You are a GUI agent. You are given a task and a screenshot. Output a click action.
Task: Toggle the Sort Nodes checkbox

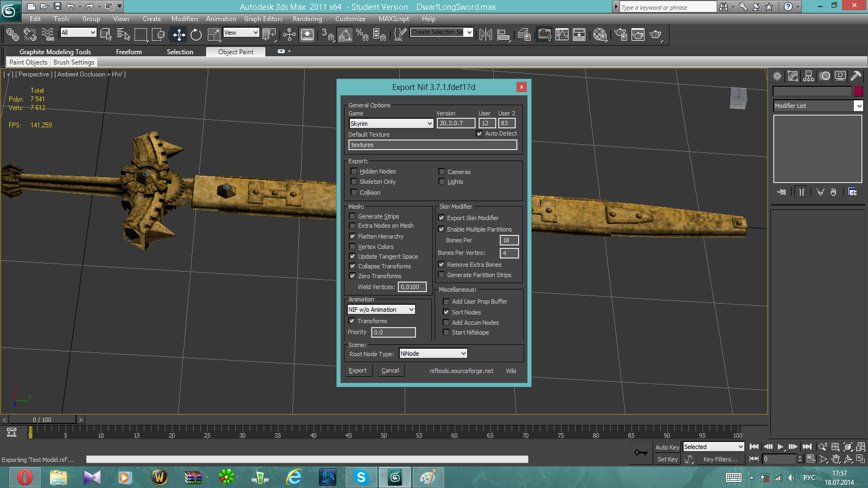(446, 312)
